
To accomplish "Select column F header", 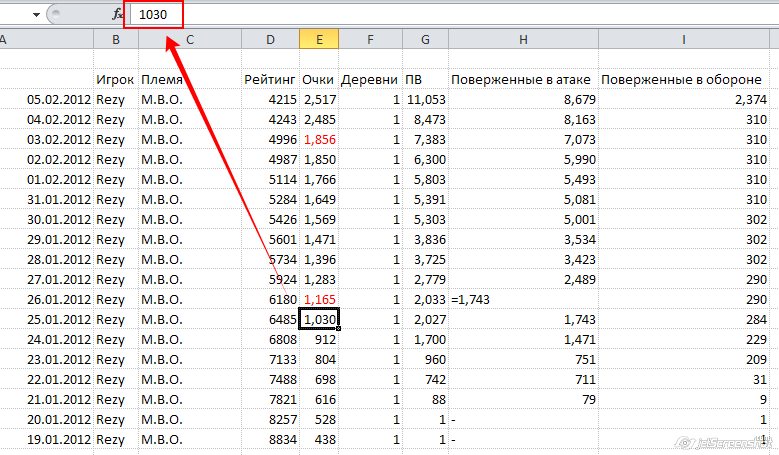I will (x=371, y=39).
